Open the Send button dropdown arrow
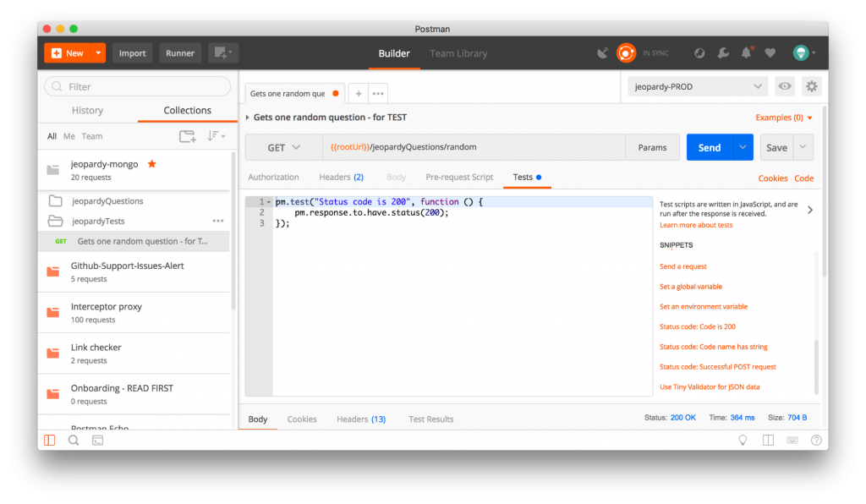The height and width of the screenshot is (504, 866). (x=743, y=147)
